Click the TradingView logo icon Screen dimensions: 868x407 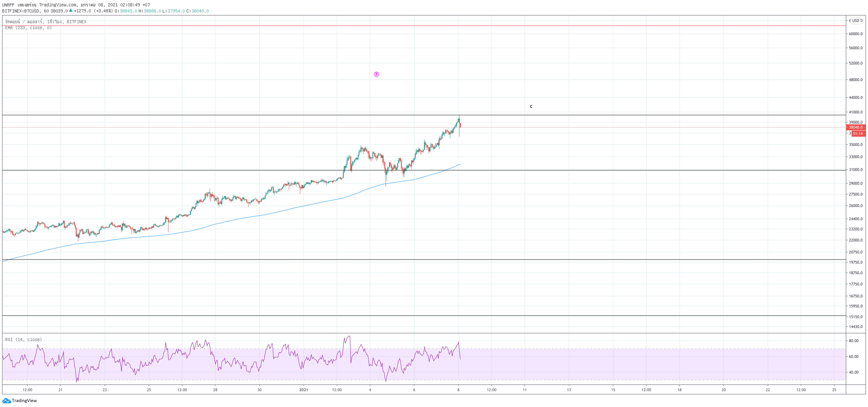(x=6, y=401)
